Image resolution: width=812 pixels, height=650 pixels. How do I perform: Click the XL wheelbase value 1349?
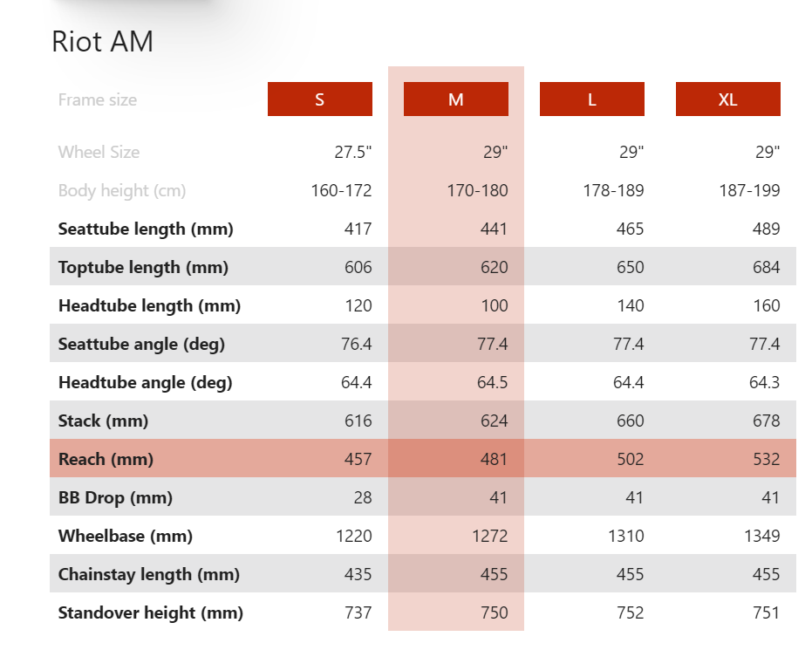761,536
